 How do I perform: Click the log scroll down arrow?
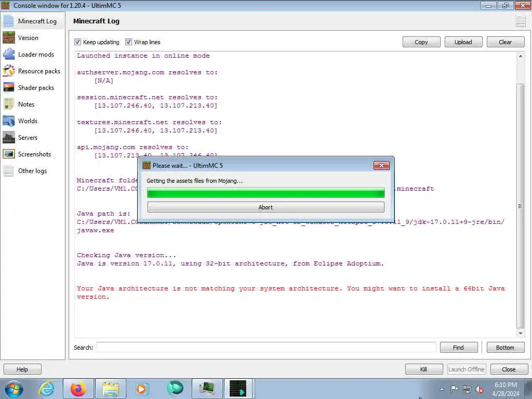click(x=521, y=334)
